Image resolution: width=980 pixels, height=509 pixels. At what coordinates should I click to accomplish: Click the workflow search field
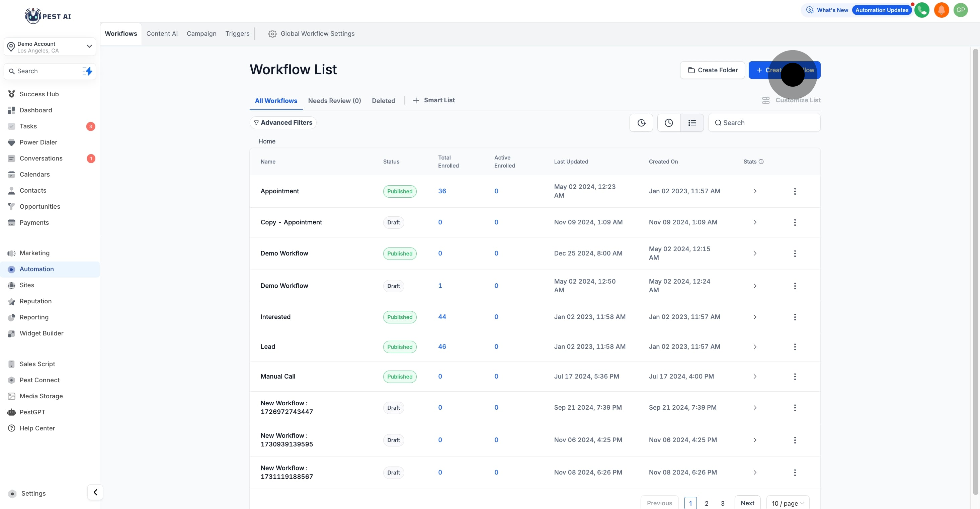pos(764,122)
